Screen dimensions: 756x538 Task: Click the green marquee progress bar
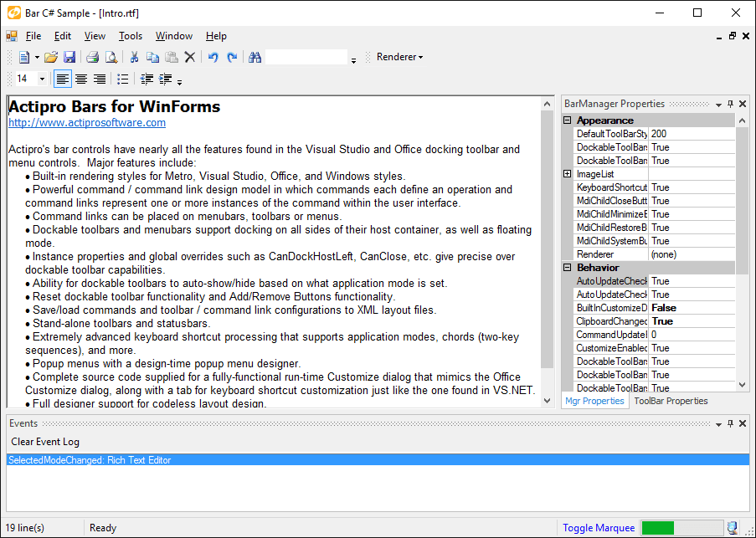pyautogui.click(x=681, y=528)
